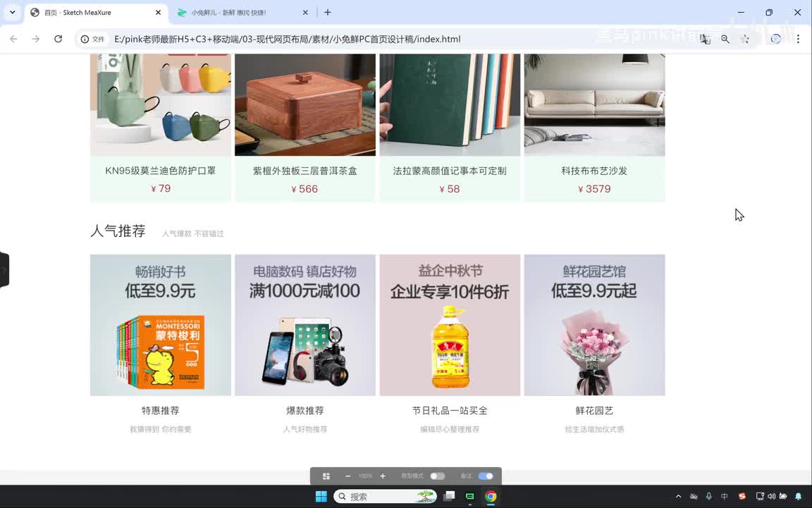This screenshot has width=812, height=508.
Task: Open a new browser tab
Action: tap(327, 13)
